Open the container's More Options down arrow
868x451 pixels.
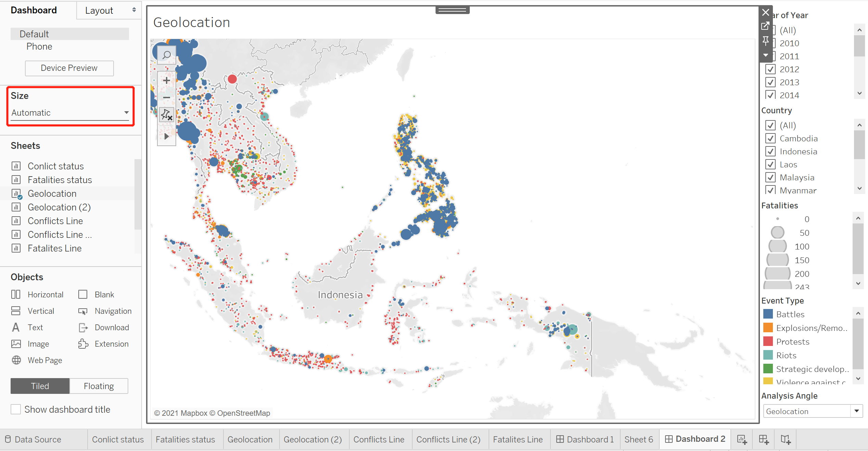(x=765, y=55)
